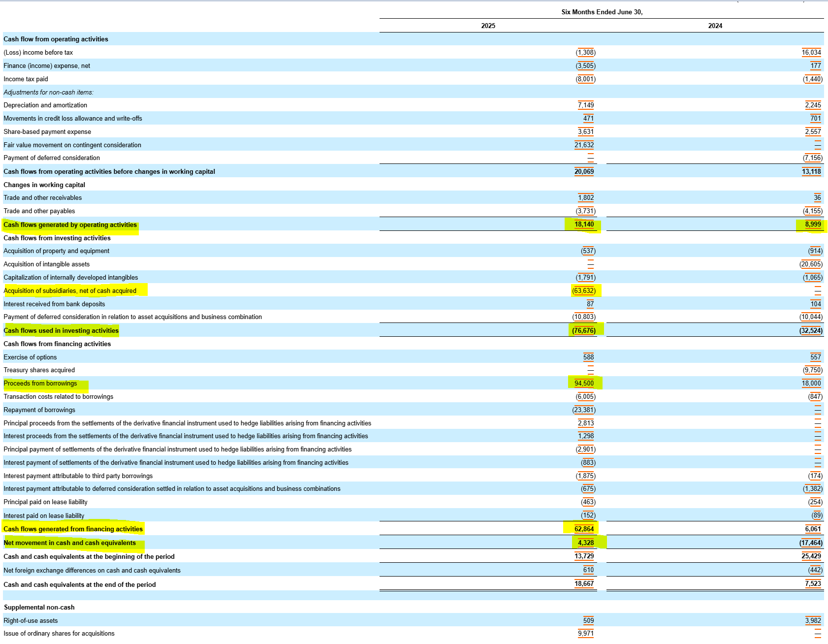Click 'Acquisition of subsidiaries, net of cash acquired'
Screen dimensions: 828x644
pos(70,291)
